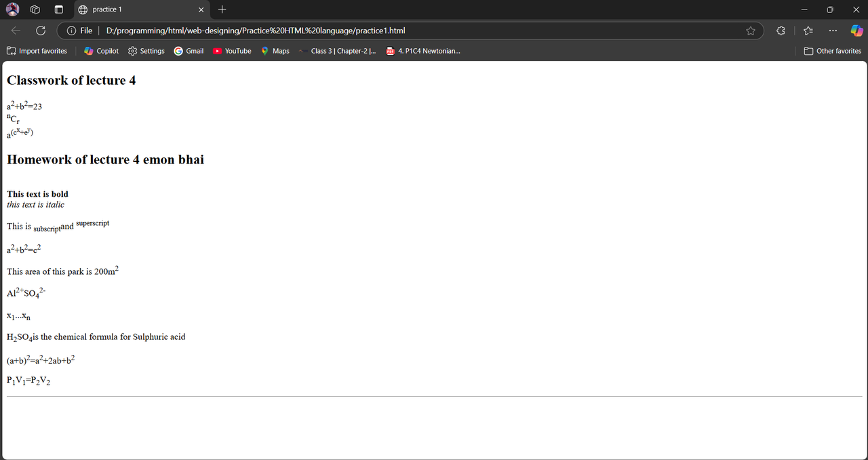Refresh the page
The height and width of the screenshot is (460, 868).
[x=41, y=31]
